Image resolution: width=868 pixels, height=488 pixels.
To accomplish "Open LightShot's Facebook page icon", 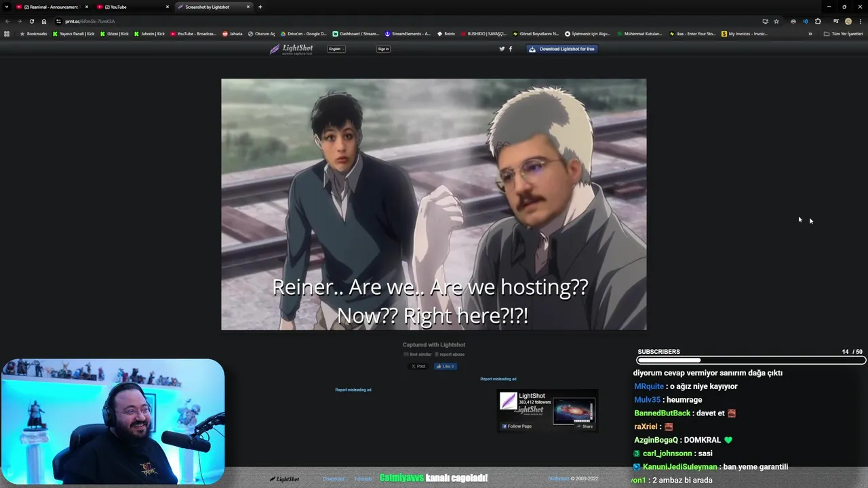I will [x=511, y=49].
